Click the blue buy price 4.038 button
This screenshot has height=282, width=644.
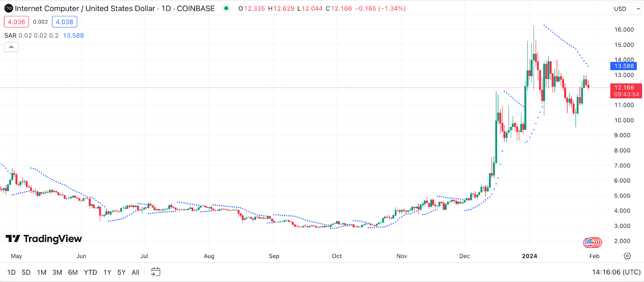[64, 22]
